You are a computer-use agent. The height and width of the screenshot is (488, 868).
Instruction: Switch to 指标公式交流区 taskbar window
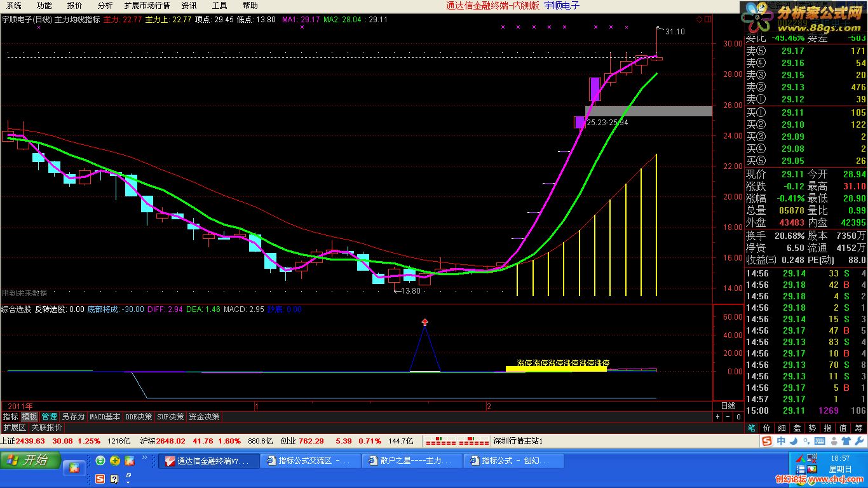310,461
